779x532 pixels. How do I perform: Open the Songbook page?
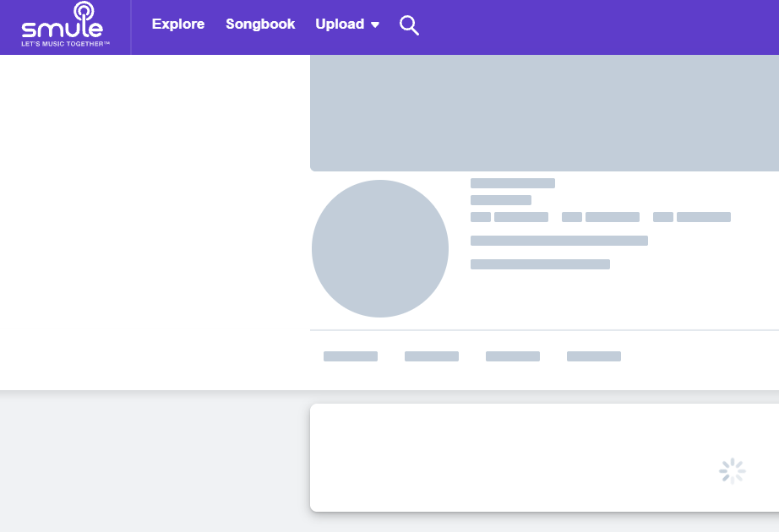tap(260, 24)
